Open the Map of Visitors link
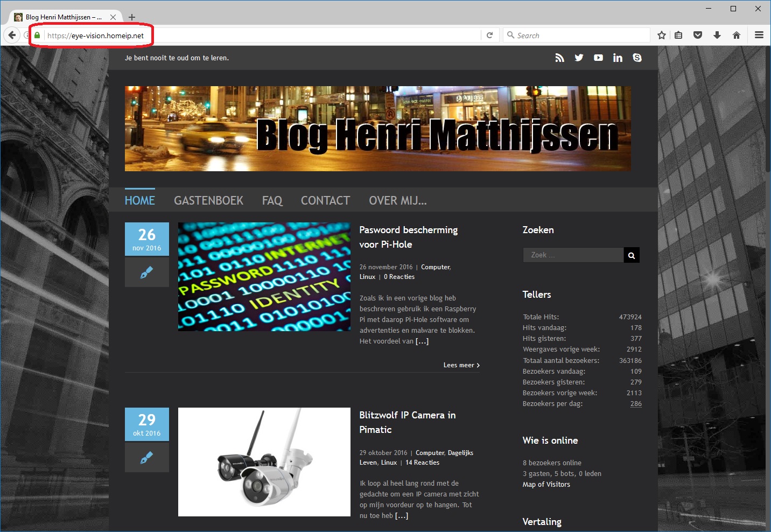The height and width of the screenshot is (532, 771). [546, 485]
